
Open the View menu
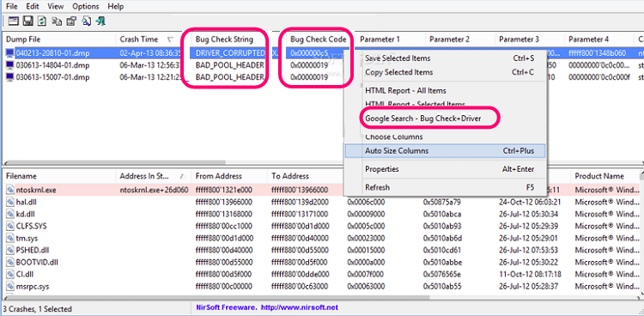click(56, 7)
